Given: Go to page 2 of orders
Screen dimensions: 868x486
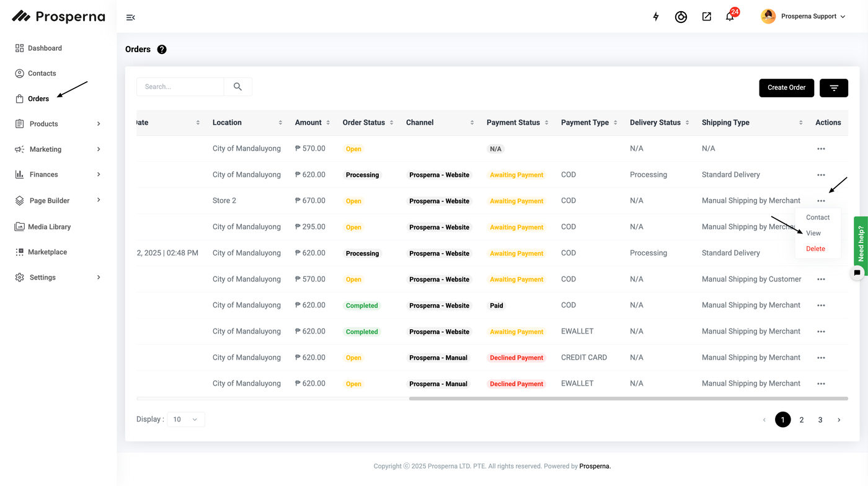Looking at the screenshot, I should (x=801, y=420).
